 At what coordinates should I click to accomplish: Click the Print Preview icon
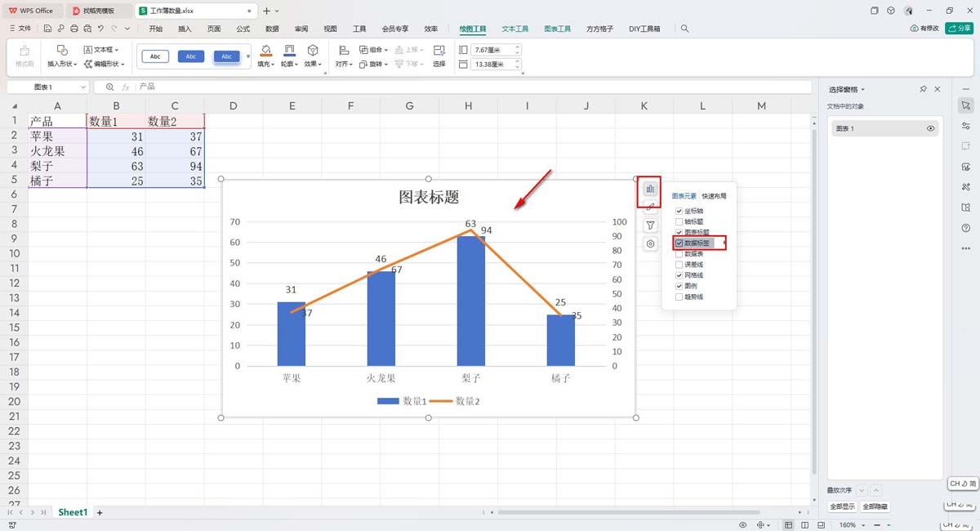pyautogui.click(x=88, y=29)
